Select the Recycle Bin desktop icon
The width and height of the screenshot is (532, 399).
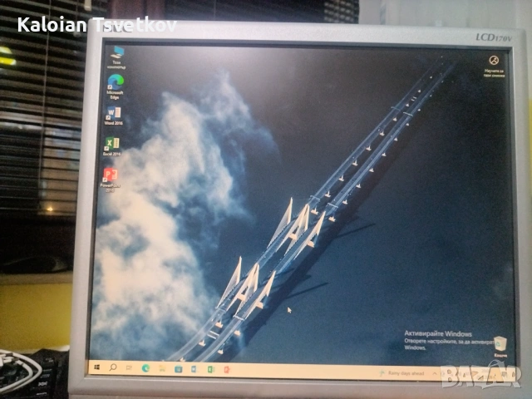pos(500,347)
